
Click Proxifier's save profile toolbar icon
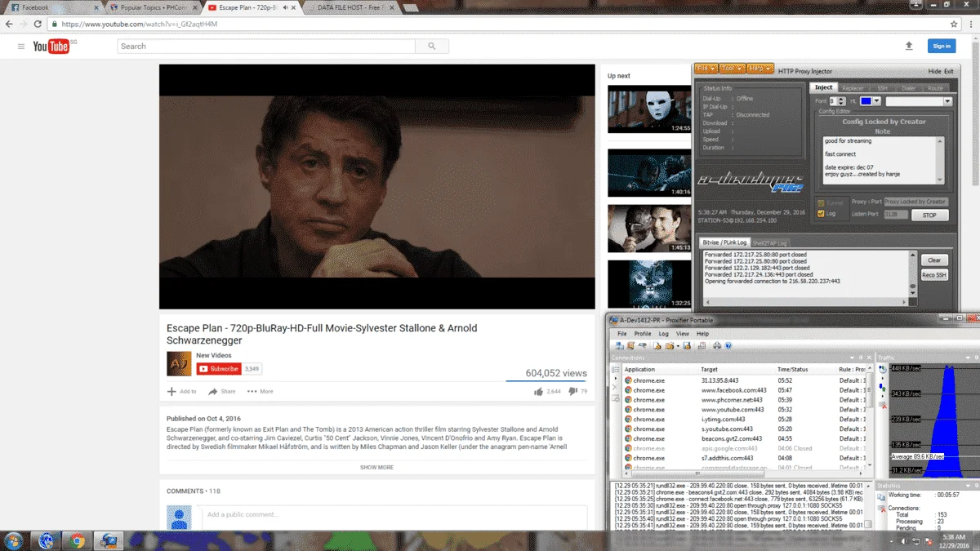coord(688,346)
